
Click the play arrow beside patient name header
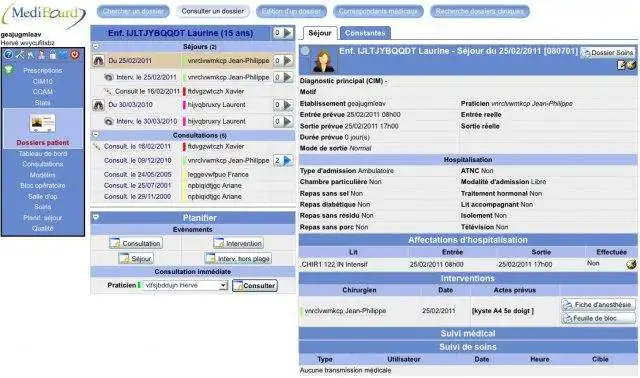pos(288,33)
